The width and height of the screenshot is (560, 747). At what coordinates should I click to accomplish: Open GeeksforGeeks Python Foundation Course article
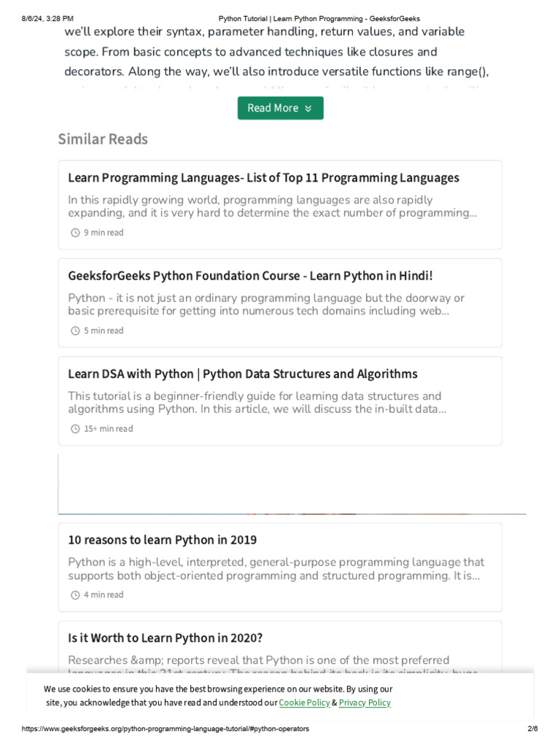click(x=250, y=276)
